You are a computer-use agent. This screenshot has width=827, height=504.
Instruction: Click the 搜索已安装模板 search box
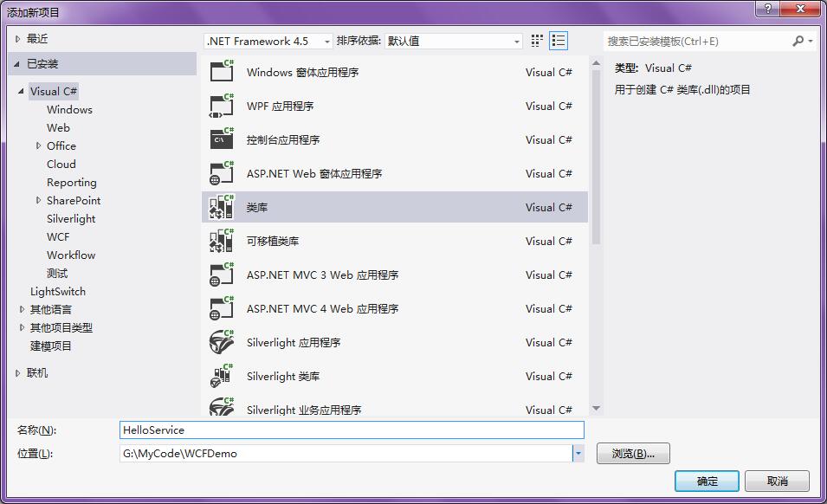pyautogui.click(x=697, y=41)
